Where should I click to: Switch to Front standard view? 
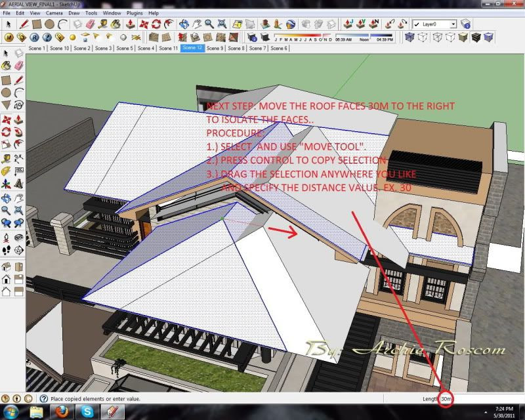click(x=6, y=279)
